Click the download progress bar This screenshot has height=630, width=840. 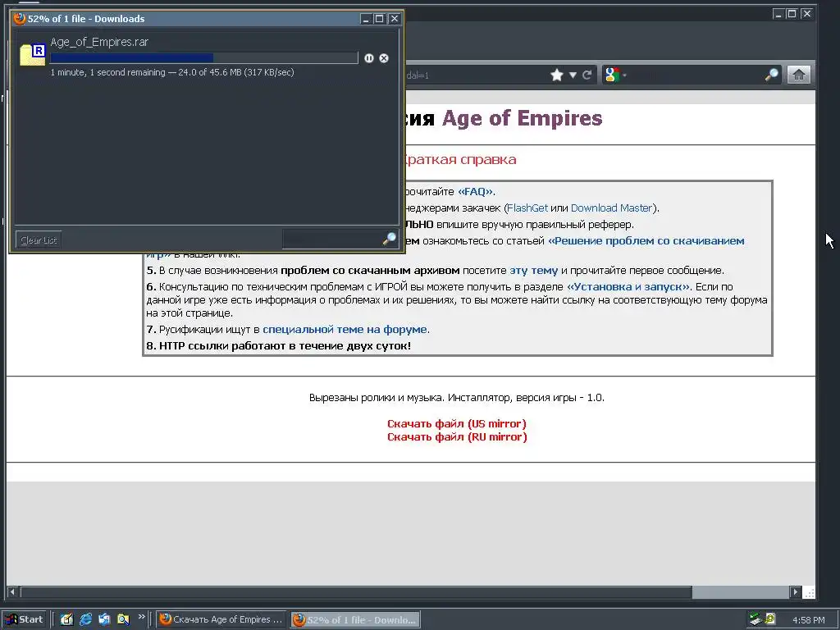[204, 58]
